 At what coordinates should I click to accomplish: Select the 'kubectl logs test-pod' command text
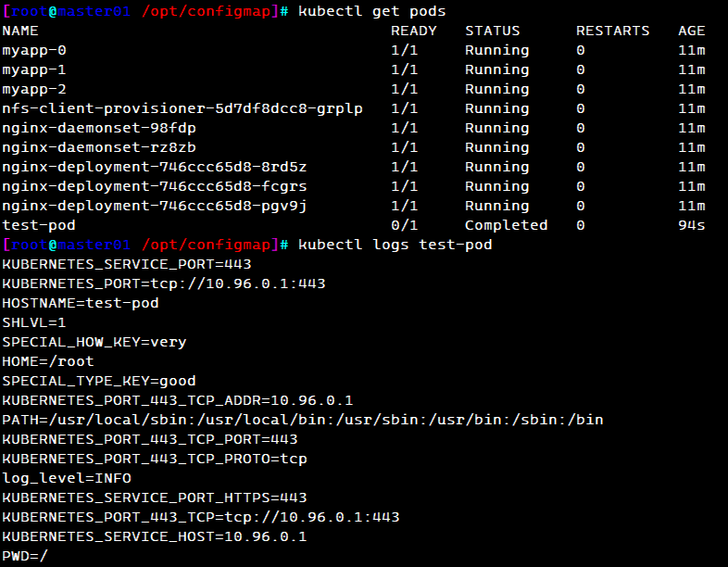[395, 245]
